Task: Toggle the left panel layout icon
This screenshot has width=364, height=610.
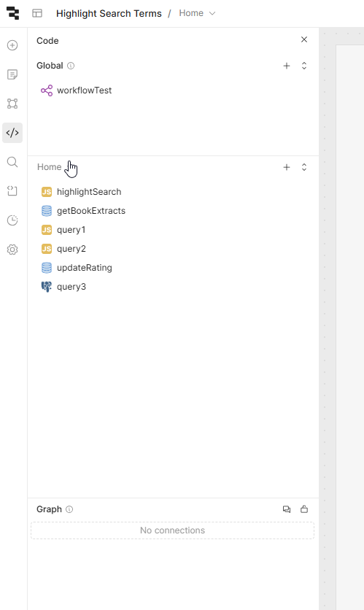Action: [x=37, y=13]
